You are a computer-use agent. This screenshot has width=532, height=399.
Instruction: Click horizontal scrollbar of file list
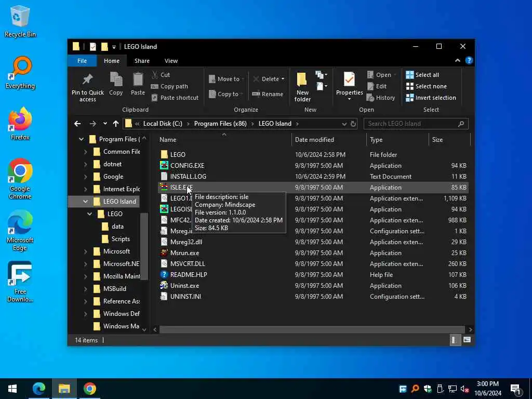click(x=312, y=330)
